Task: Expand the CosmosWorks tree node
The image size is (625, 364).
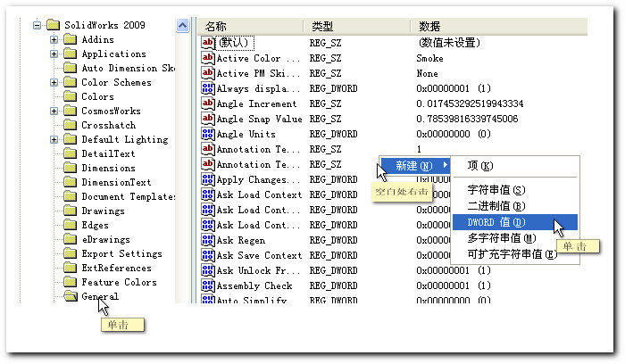Action: pyautogui.click(x=54, y=111)
